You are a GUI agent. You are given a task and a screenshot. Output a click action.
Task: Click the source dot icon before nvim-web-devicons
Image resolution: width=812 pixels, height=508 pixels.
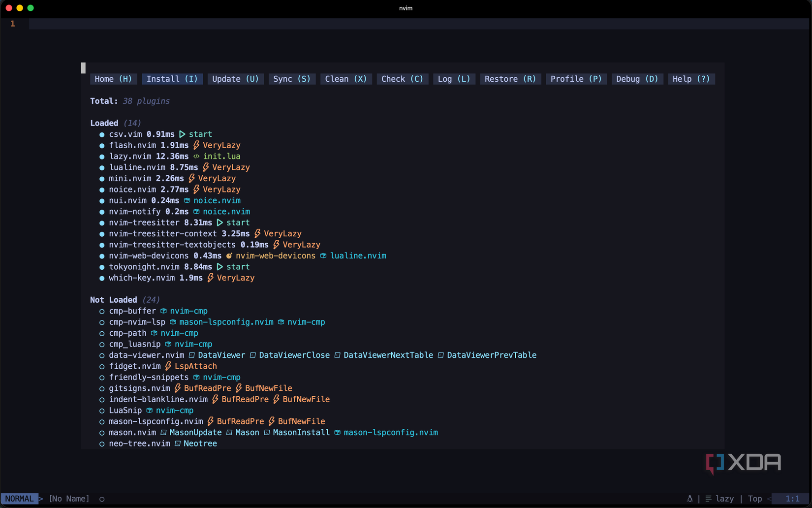point(229,256)
